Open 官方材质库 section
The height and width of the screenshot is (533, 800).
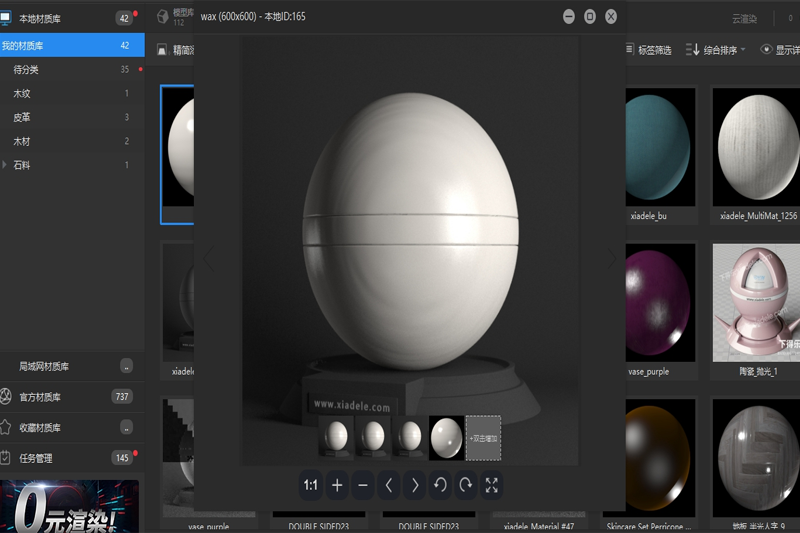(72, 397)
